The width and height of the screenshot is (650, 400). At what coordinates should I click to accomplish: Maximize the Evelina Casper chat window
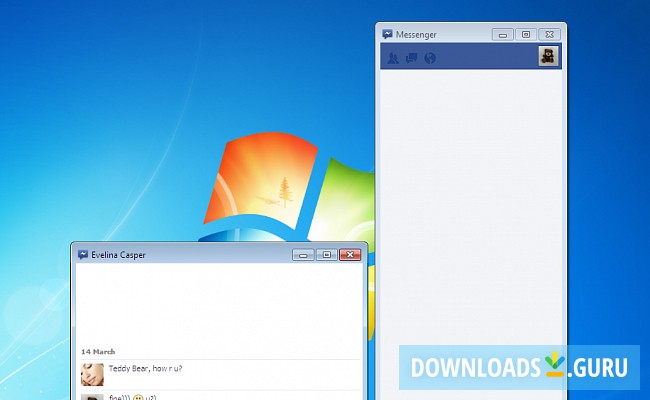pos(327,255)
